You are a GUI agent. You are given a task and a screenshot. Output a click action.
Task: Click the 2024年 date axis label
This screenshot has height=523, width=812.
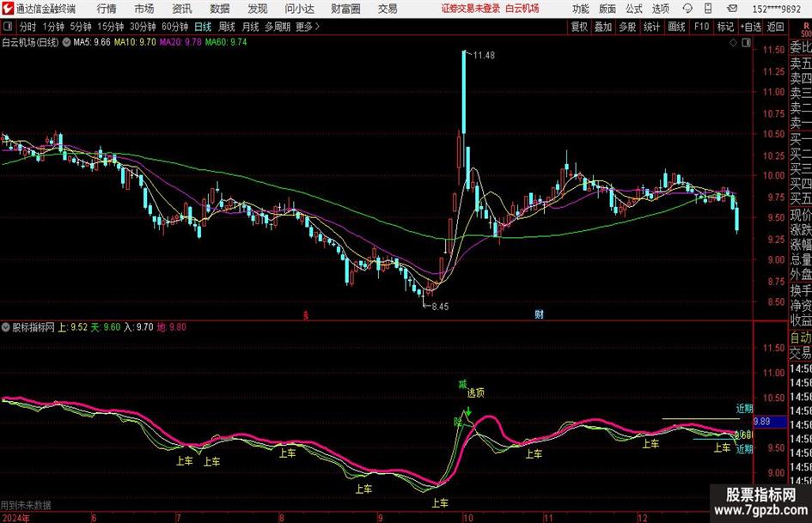point(16,518)
